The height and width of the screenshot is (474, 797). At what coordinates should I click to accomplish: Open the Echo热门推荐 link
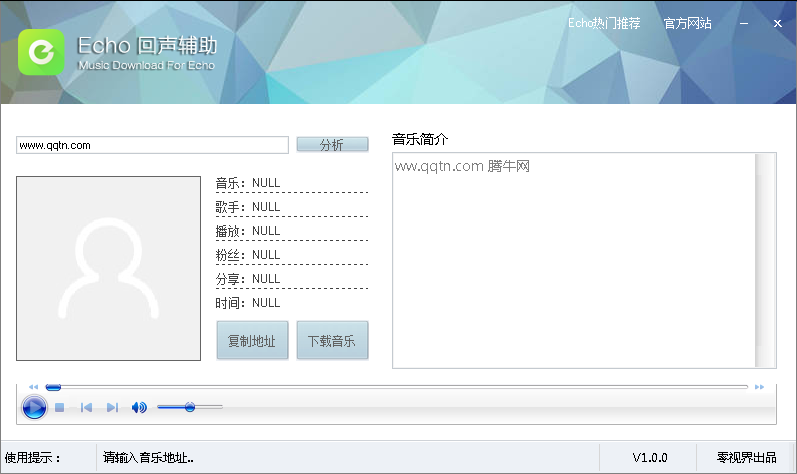click(x=604, y=23)
